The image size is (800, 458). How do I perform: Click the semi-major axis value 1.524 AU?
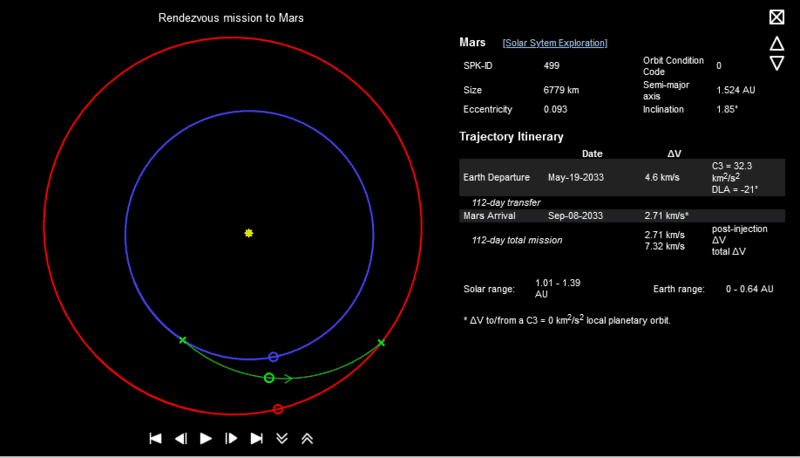click(736, 90)
